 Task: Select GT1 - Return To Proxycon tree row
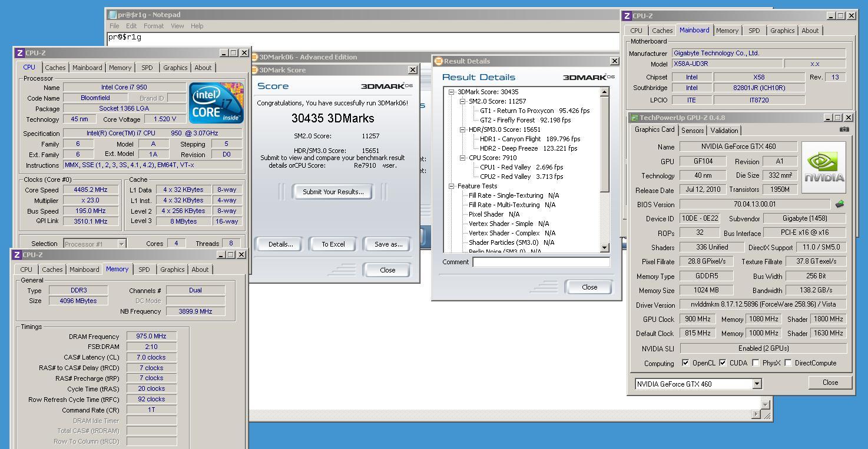[535, 111]
